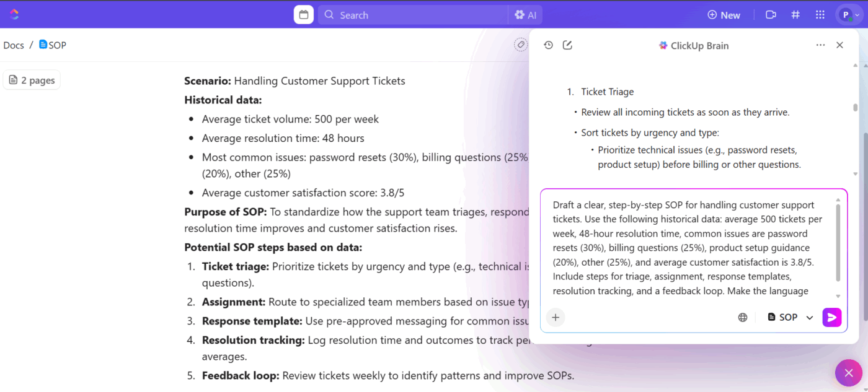Open the ClickUp Brain chat history clock icon
Viewport: 868px width, 392px height.
tap(548, 45)
